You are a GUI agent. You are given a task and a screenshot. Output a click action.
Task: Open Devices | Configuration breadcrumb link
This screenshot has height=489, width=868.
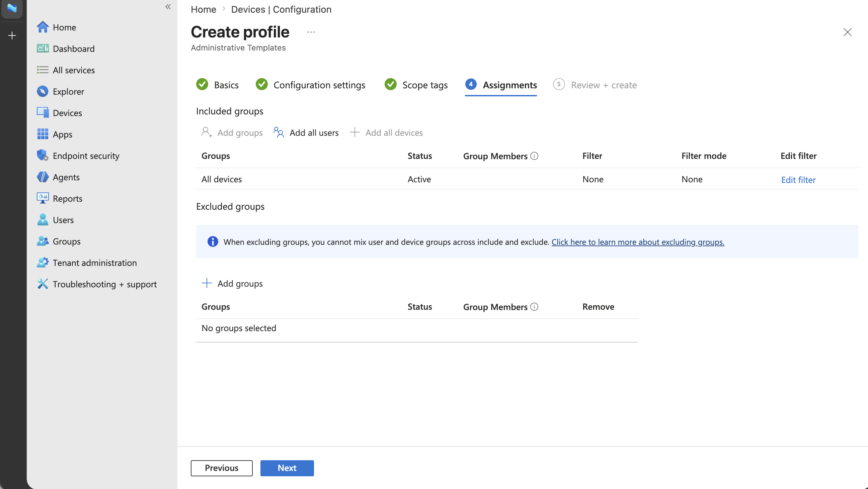click(x=281, y=9)
